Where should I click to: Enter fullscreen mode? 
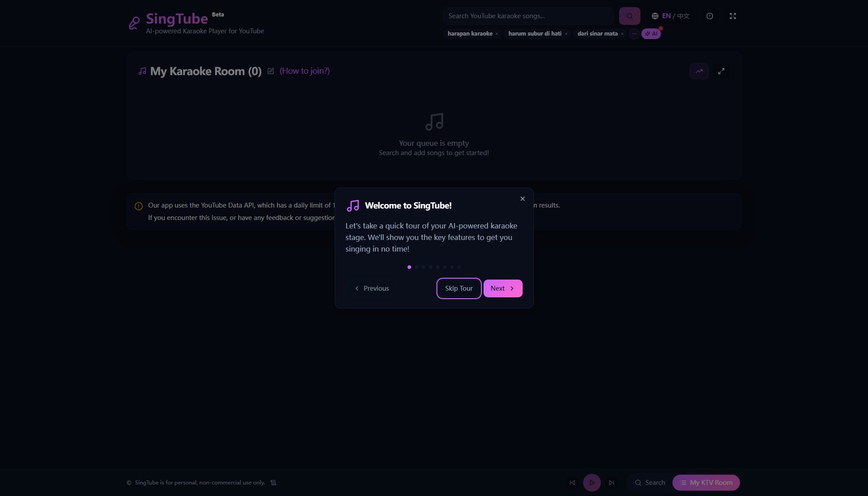(x=732, y=16)
